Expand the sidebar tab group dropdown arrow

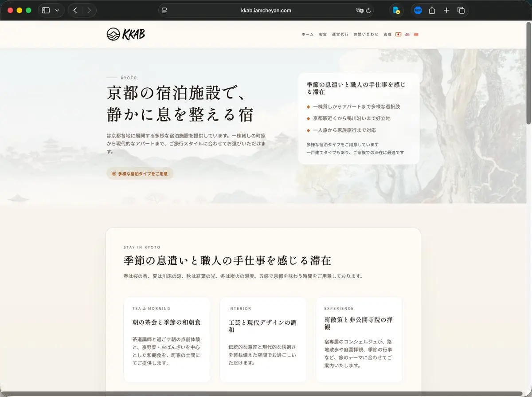[x=57, y=10]
